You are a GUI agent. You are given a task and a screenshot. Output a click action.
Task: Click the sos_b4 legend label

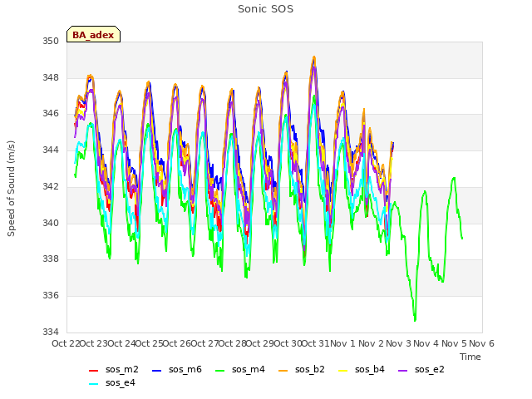370,369
